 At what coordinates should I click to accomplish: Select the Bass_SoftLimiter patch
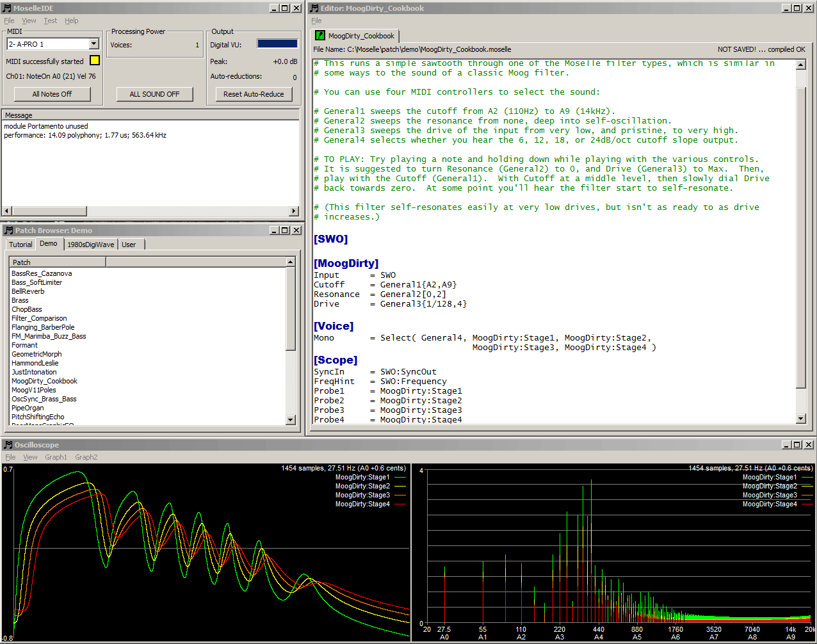36,282
